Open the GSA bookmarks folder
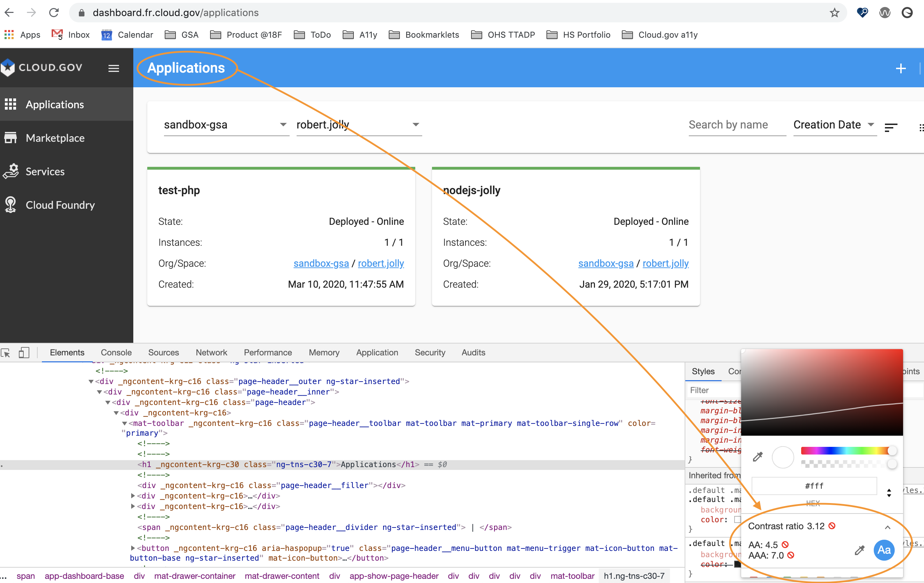The width and height of the screenshot is (924, 583). click(x=181, y=35)
